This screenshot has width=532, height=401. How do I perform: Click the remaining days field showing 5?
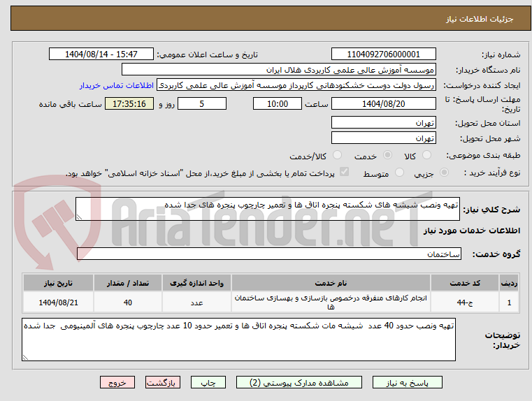(x=202, y=103)
